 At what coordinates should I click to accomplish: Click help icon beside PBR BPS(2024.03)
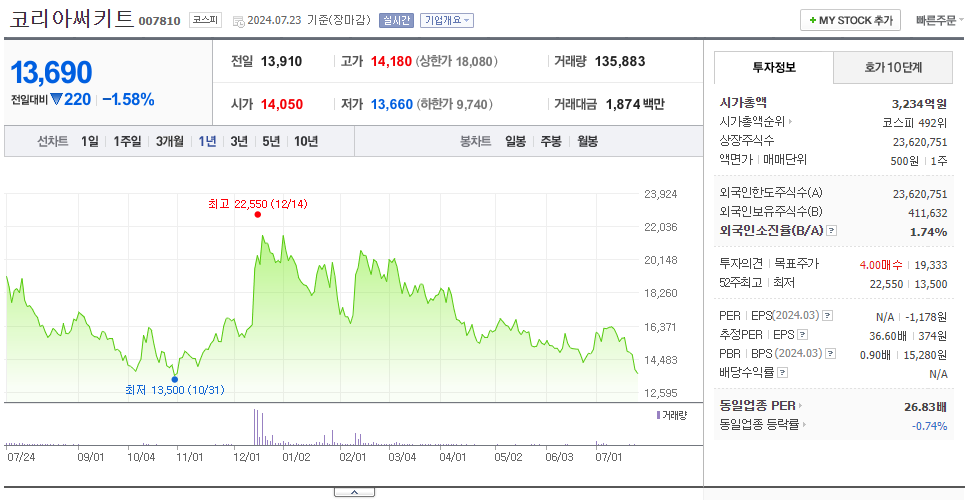tap(831, 354)
